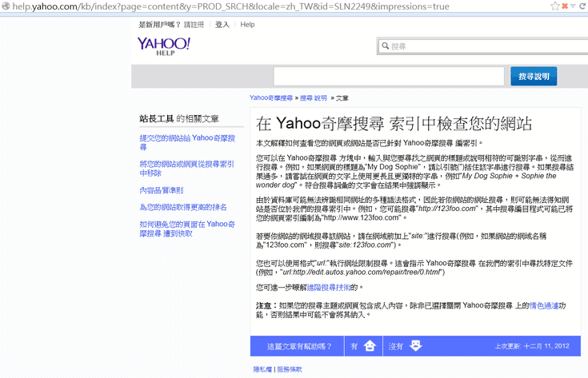588x378 pixels.
Task: Click 站長工具 的相關文章 sidebar heading
Action: pyautogui.click(x=179, y=119)
